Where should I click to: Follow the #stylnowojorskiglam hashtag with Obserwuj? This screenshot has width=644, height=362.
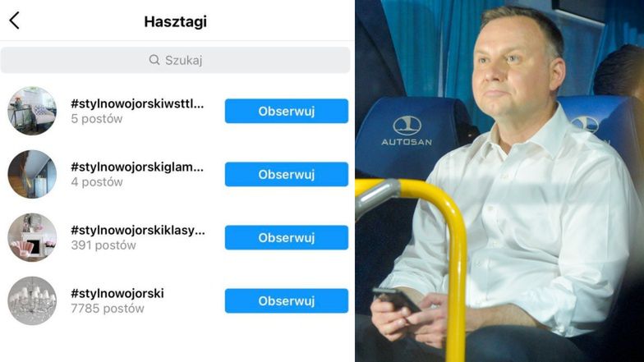[286, 174]
